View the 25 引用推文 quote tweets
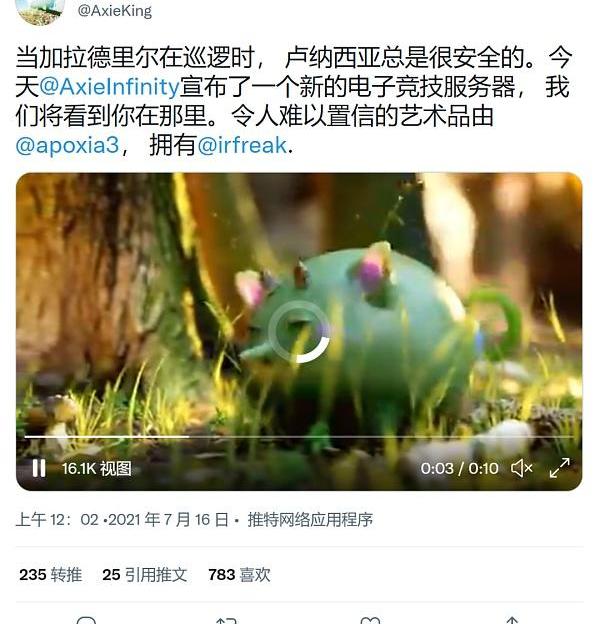Viewport: 600px width, 624px height. pos(144,575)
